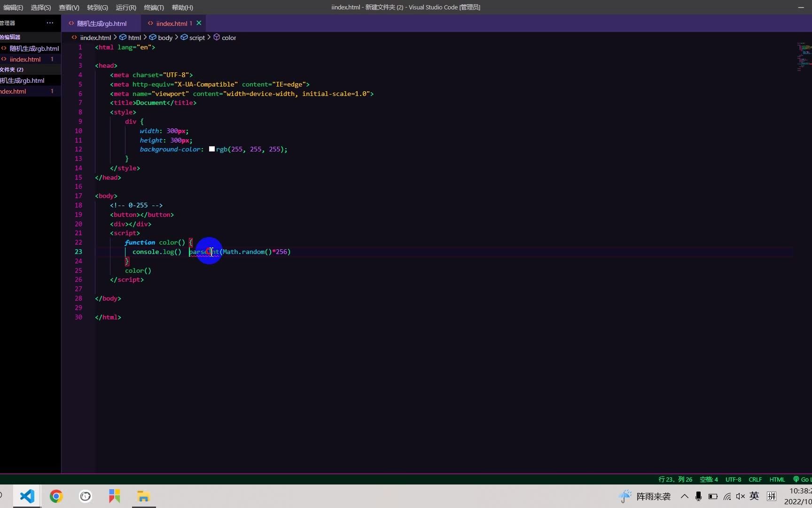Image resolution: width=812 pixels, height=508 pixels.
Task: Collapse the 文件夹 (2) folder section
Action: tap(30, 69)
